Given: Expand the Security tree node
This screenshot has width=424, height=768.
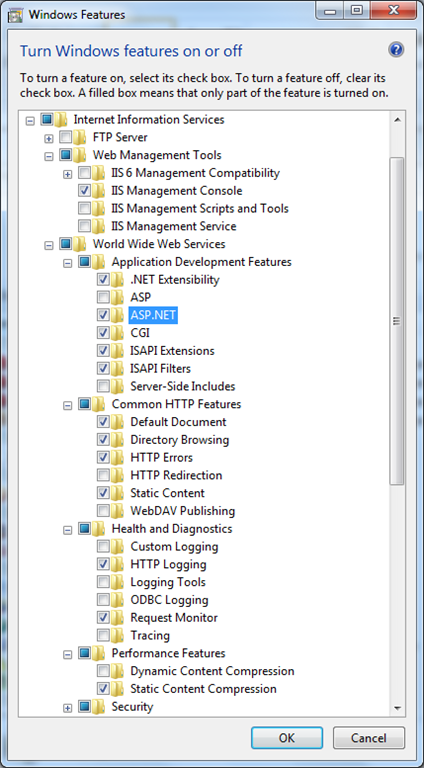Looking at the screenshot, I should (68, 708).
